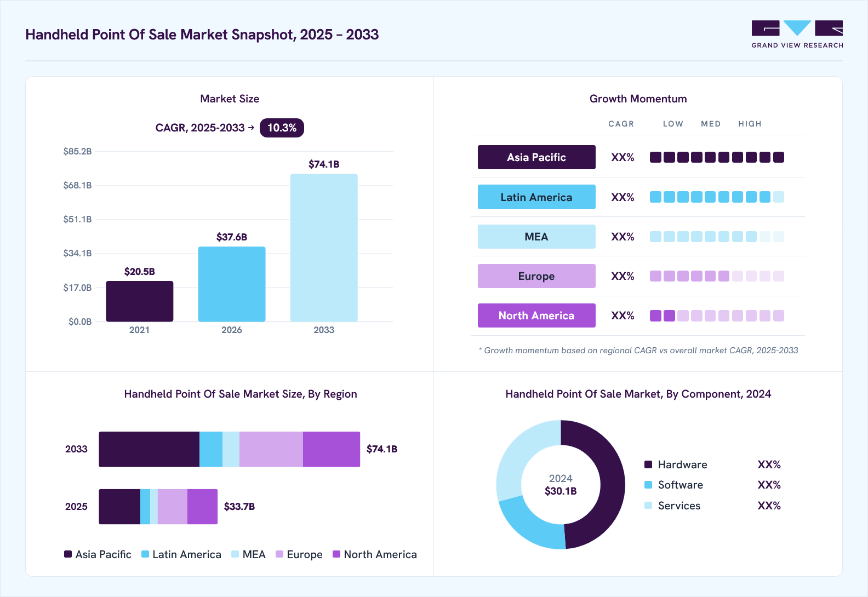The width and height of the screenshot is (868, 597).
Task: Click the Services legend color square
Action: click(648, 506)
